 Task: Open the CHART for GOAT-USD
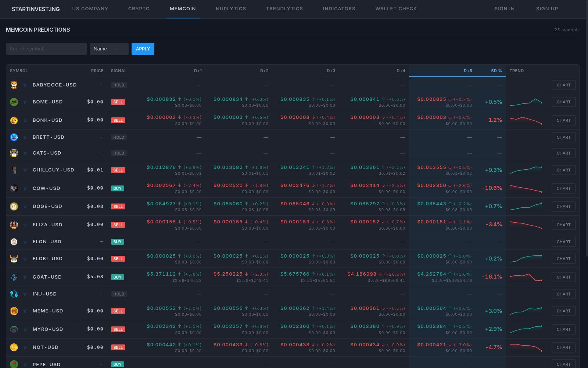(563, 277)
